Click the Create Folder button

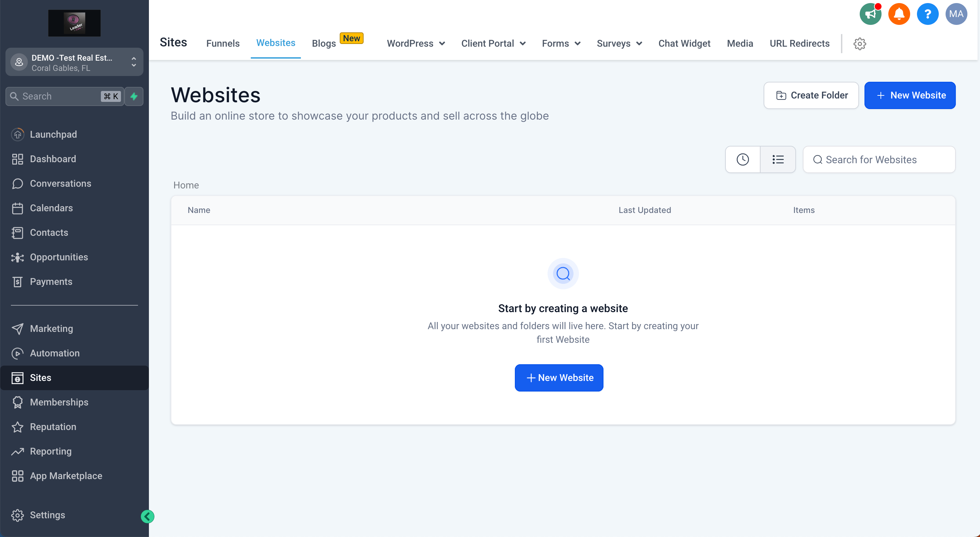click(811, 95)
